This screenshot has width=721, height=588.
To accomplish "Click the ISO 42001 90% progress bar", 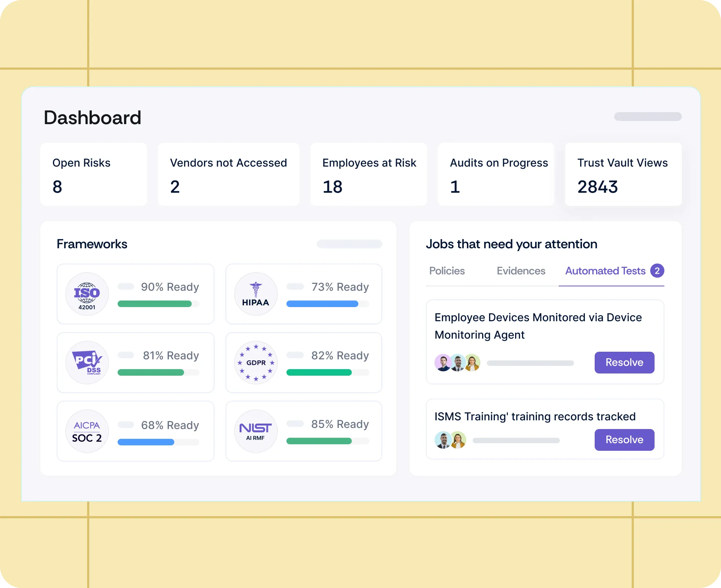I will point(158,304).
